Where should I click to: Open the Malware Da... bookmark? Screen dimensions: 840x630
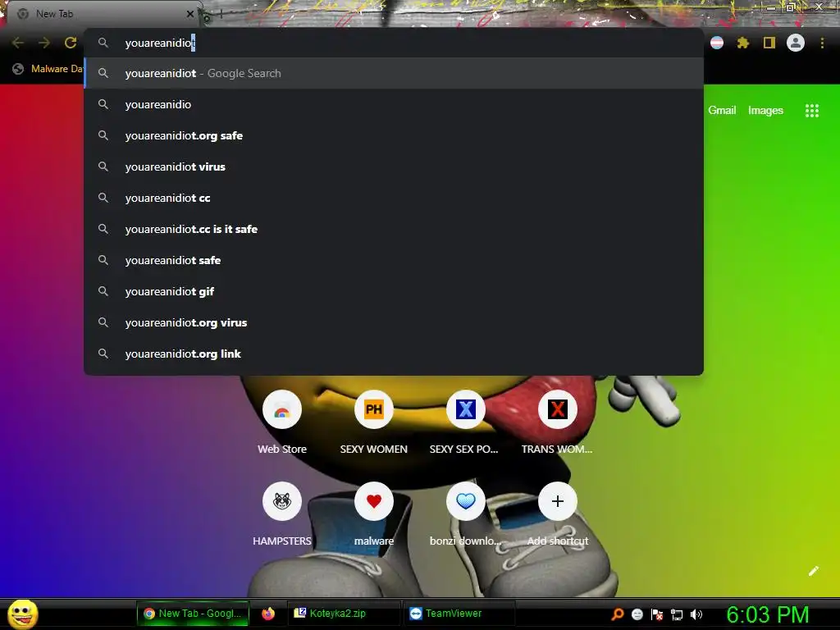click(x=48, y=69)
